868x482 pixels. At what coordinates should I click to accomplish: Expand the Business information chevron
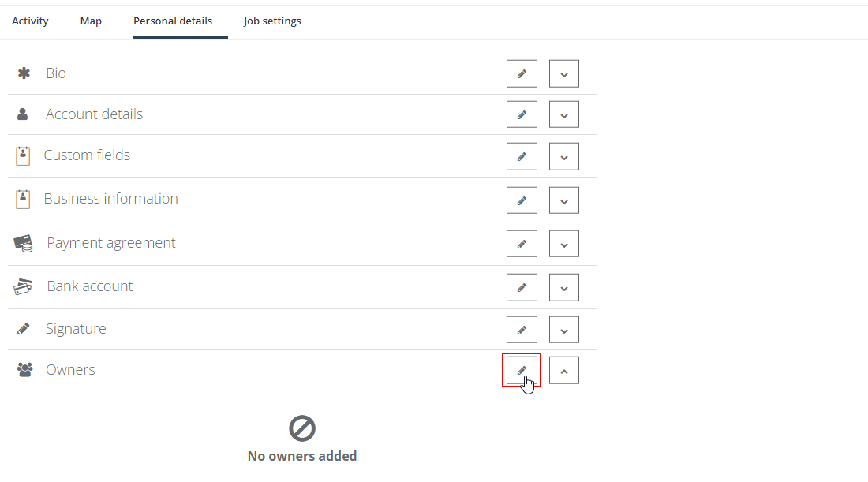(564, 200)
